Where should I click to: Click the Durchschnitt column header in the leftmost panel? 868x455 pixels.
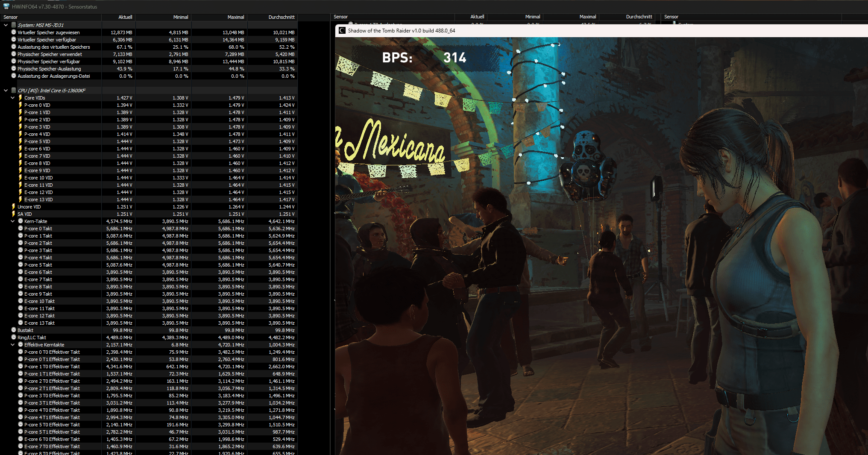[272, 17]
